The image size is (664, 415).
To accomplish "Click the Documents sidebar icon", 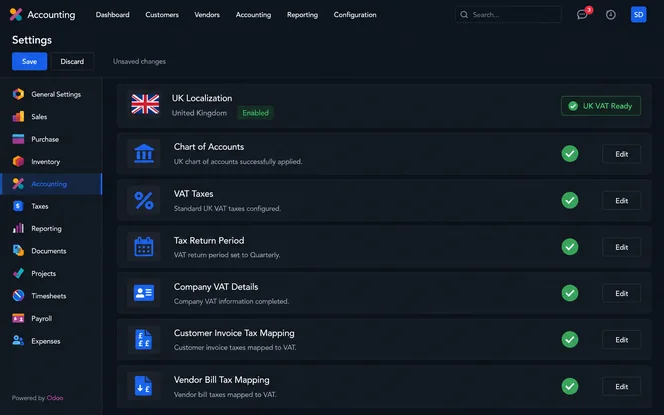I will point(18,251).
